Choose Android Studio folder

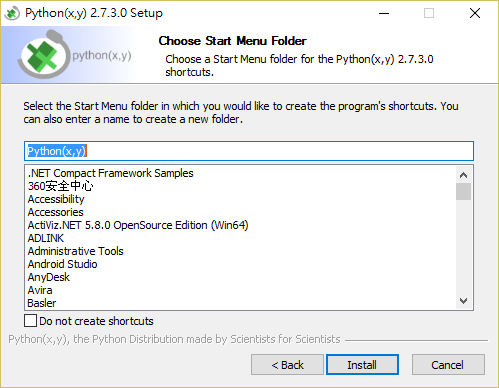(x=62, y=264)
